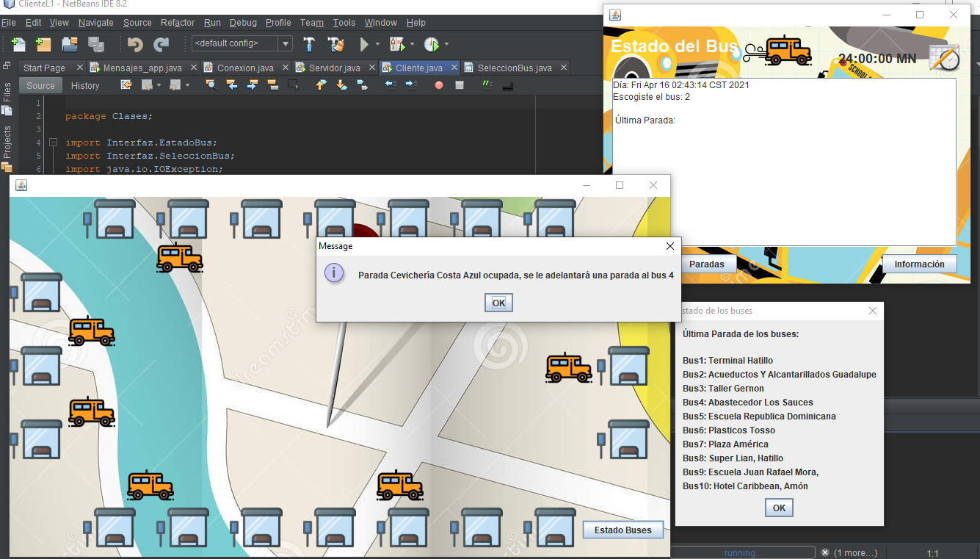Collapse the import code fold marker
Screen dimensions: 980x559
[53, 143]
